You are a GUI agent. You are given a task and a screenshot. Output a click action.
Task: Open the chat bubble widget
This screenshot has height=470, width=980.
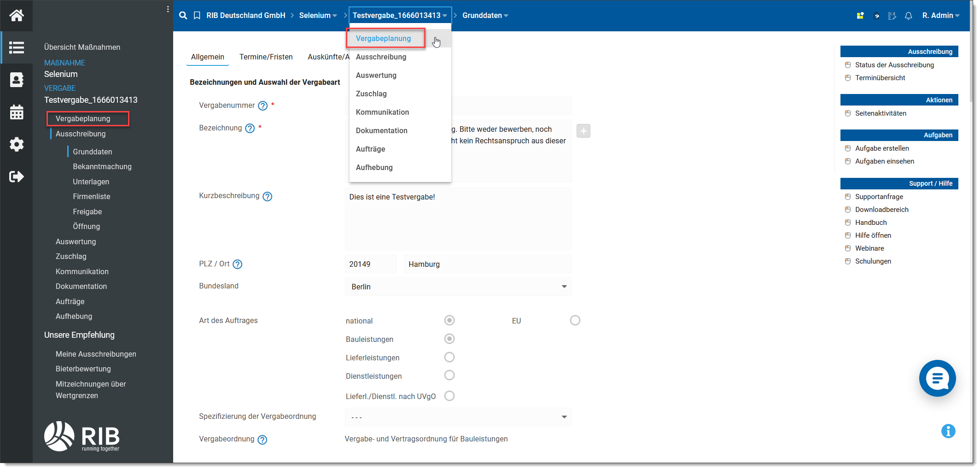938,378
